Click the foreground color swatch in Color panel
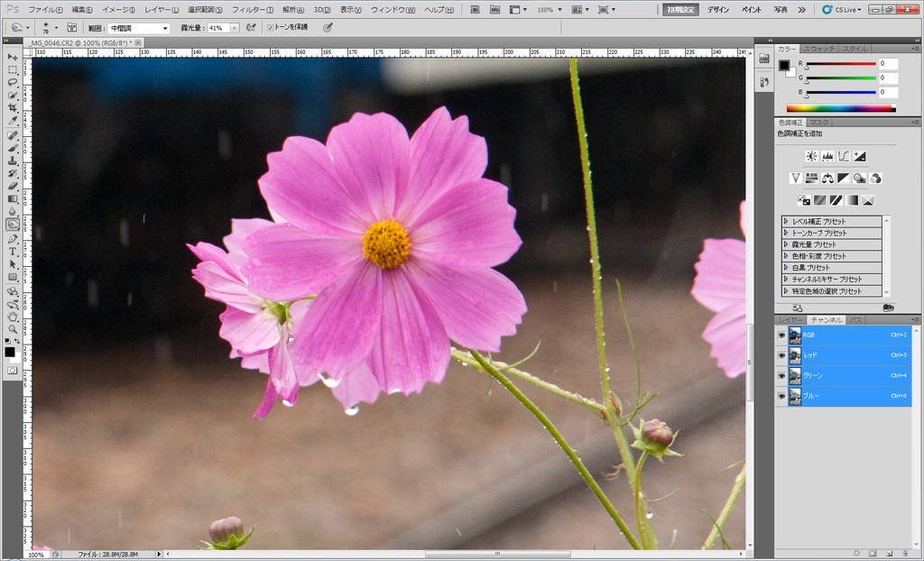The image size is (924, 561). coord(784,66)
